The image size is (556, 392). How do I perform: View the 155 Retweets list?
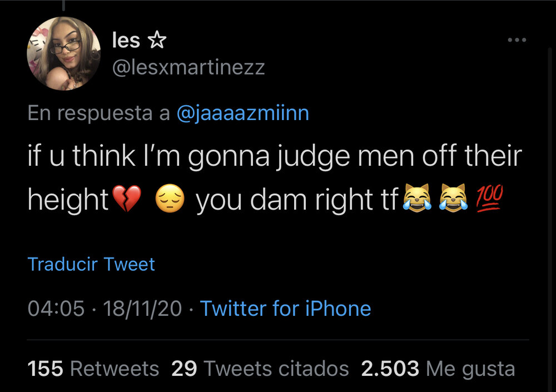coord(93,369)
